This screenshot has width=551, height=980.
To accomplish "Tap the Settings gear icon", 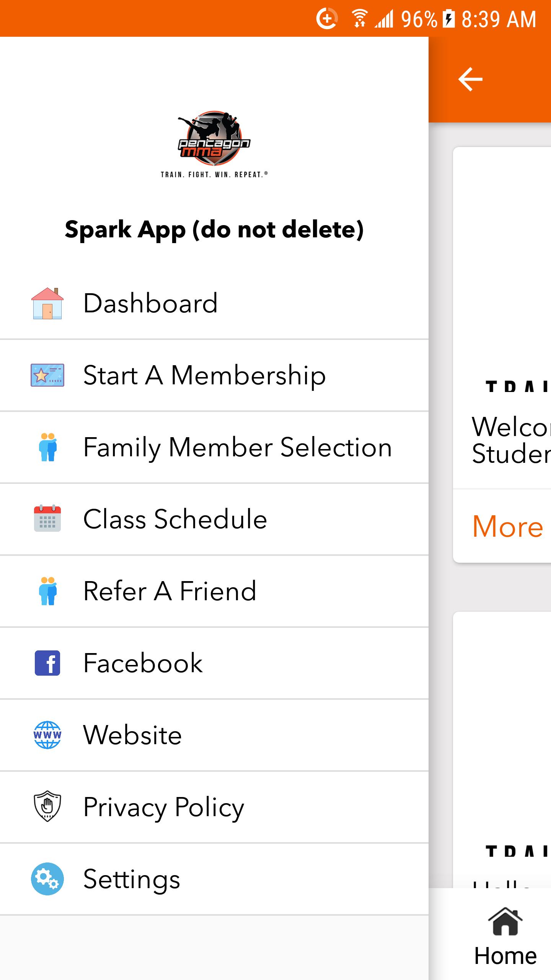I will 47,879.
